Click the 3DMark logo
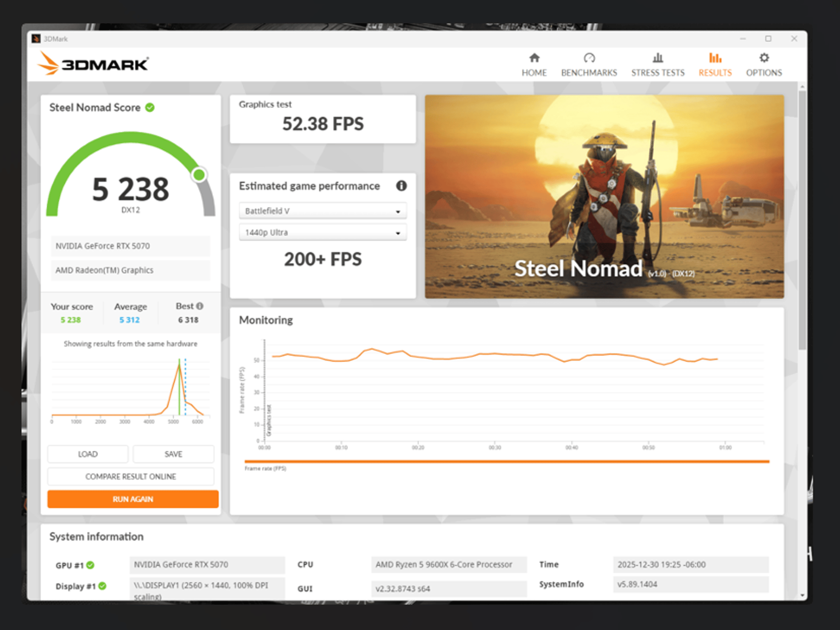The image size is (840, 630). click(94, 64)
